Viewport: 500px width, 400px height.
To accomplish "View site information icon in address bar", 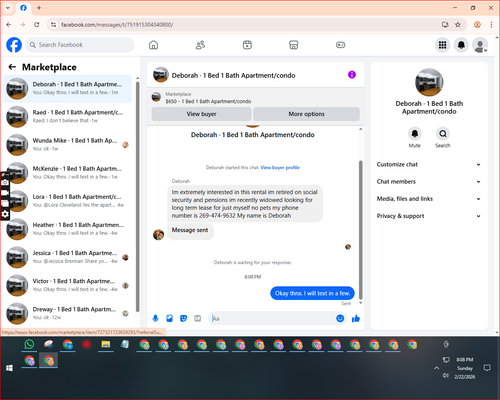I will (x=53, y=24).
